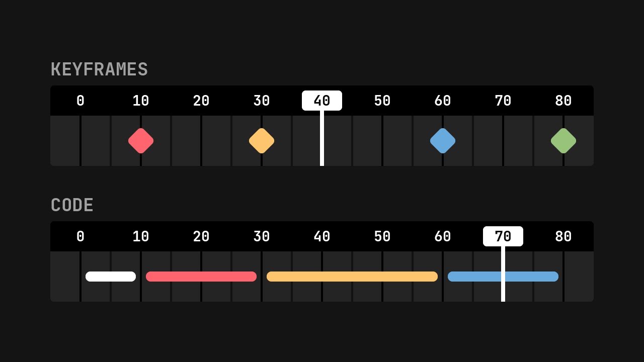Jump to frame 0 on Keyframes ruler
The height and width of the screenshot is (362, 644).
[80, 101]
